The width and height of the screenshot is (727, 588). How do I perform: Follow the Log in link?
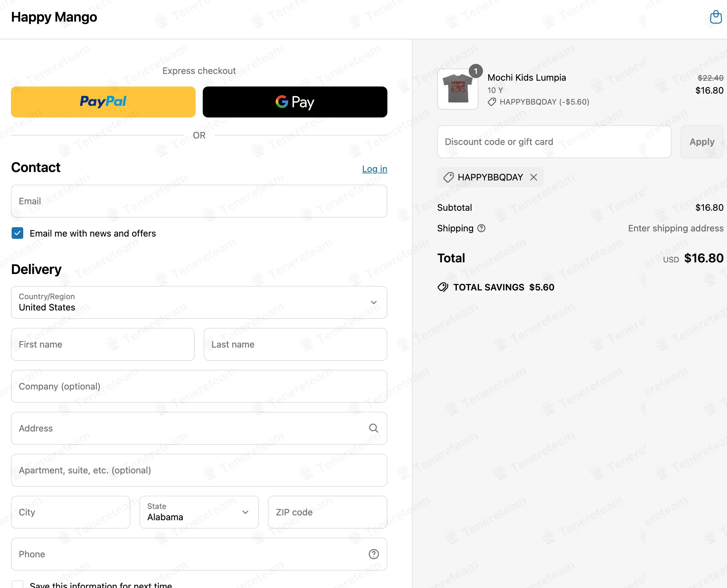click(375, 169)
